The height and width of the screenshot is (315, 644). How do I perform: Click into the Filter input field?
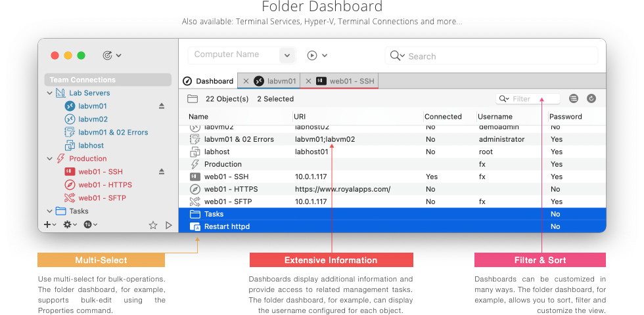[532, 99]
